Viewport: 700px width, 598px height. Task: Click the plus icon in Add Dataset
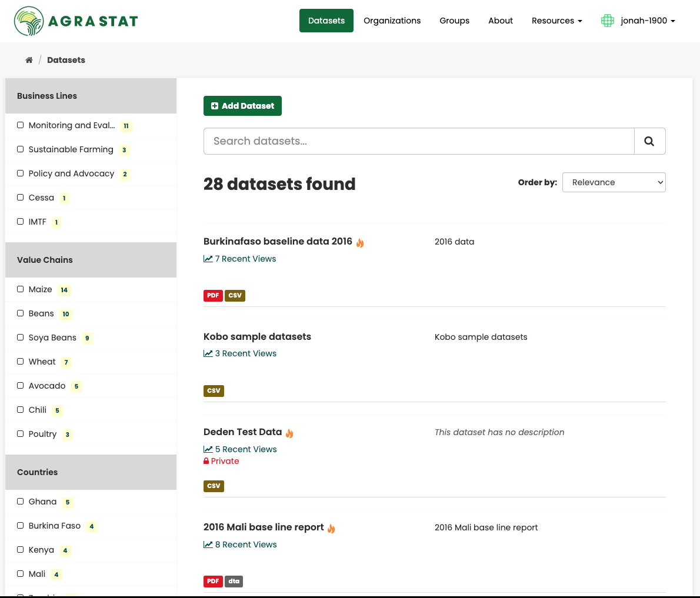(215, 106)
